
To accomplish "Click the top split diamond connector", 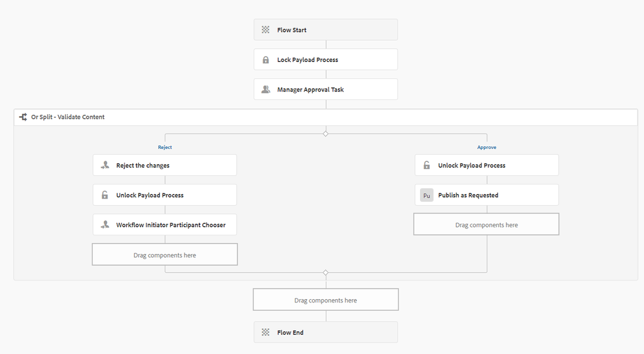I will (326, 133).
